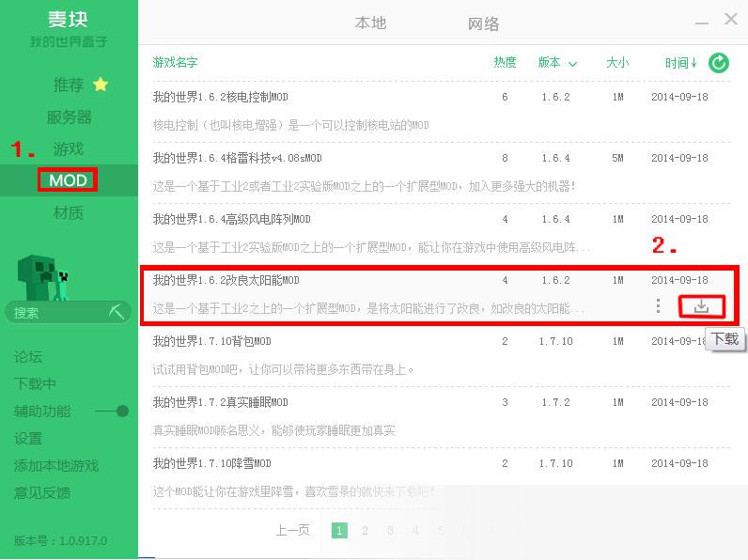Open 材质 in the sidebar
The height and width of the screenshot is (560, 748).
pyautogui.click(x=69, y=212)
